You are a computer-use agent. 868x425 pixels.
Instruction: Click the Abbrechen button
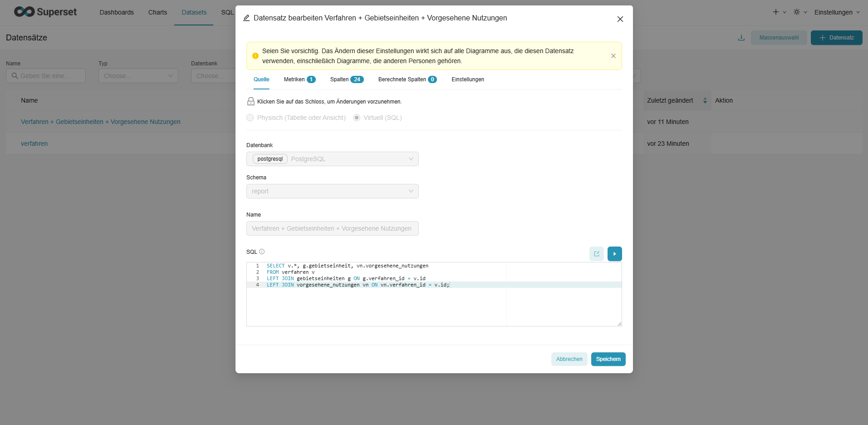point(569,359)
